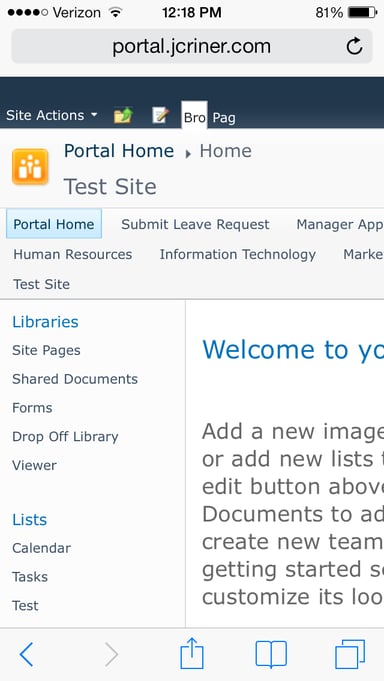
Task: Go back with Safari back arrow
Action: [x=26, y=655]
